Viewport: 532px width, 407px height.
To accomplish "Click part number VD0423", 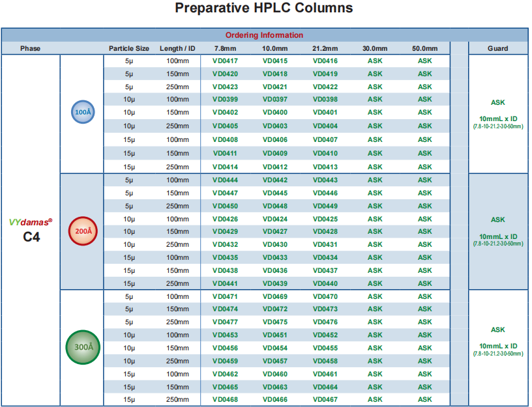I will tap(226, 87).
